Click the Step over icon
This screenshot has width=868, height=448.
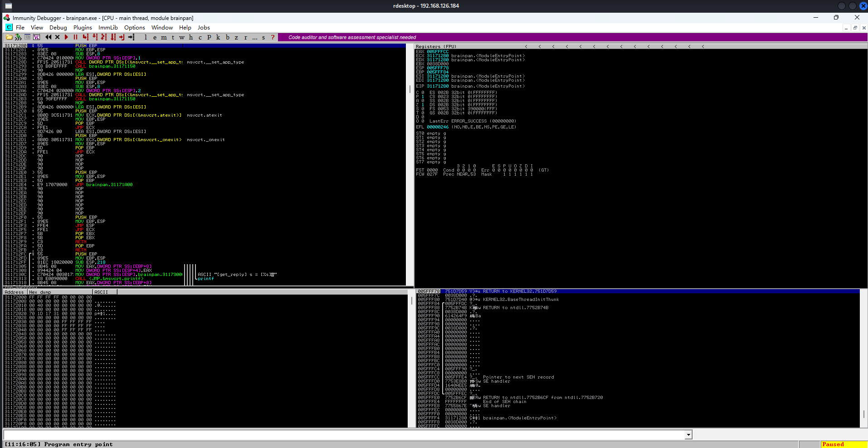click(95, 37)
